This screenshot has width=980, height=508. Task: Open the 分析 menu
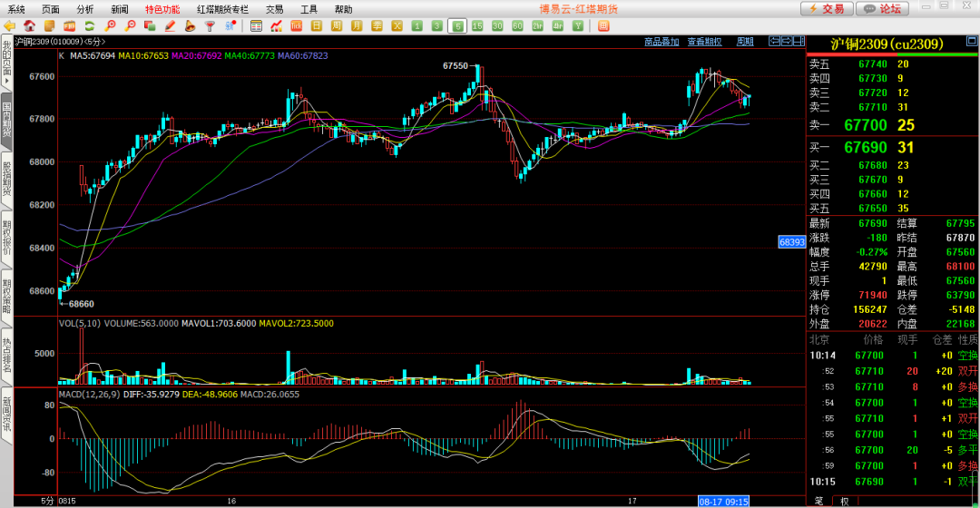85,9
